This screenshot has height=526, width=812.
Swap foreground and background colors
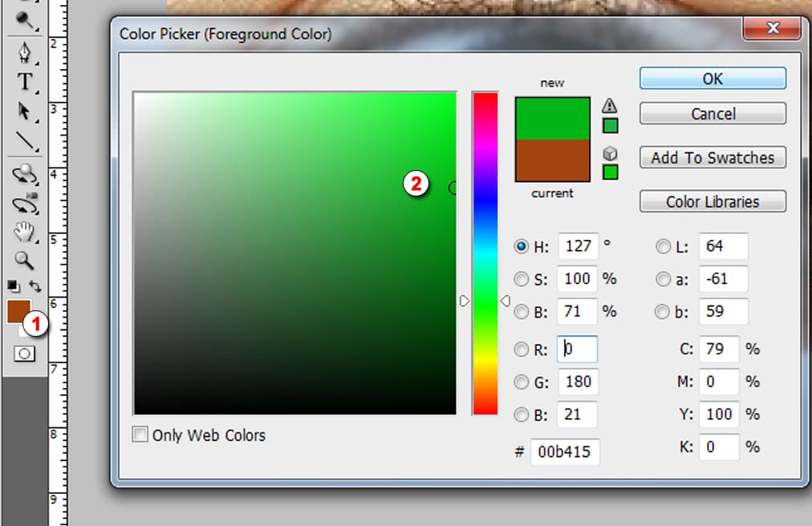pyautogui.click(x=35, y=285)
